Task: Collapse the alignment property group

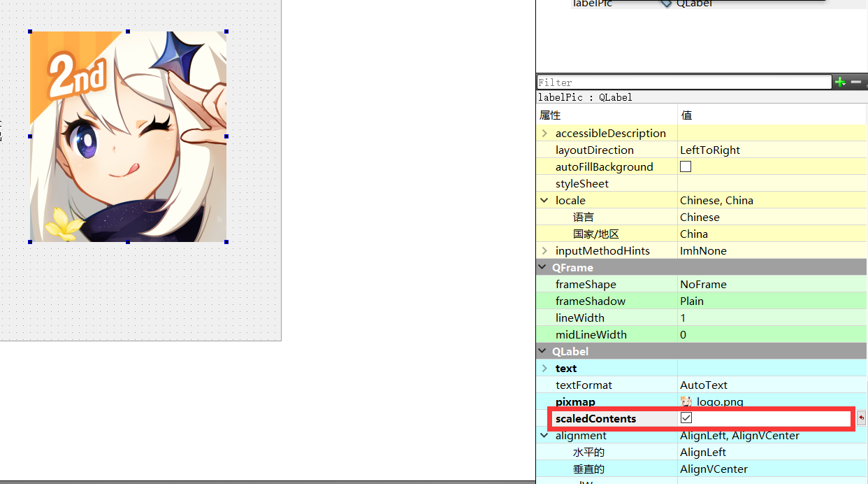Action: 544,435
